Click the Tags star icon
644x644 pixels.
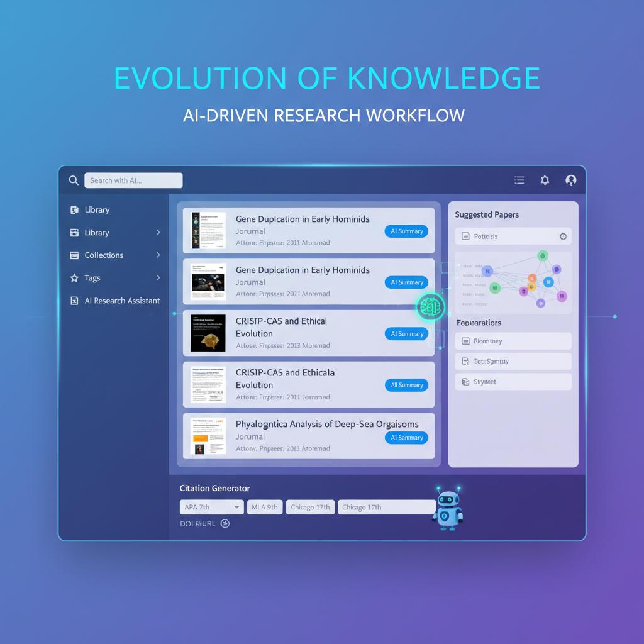coord(74,278)
